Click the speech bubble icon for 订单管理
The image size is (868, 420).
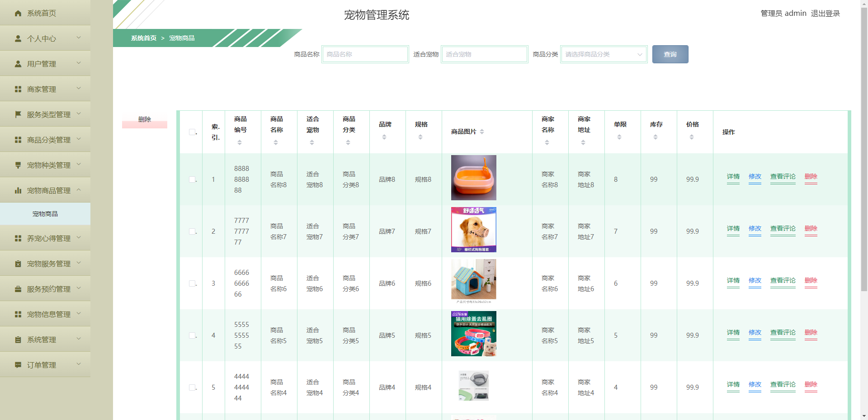tap(18, 364)
